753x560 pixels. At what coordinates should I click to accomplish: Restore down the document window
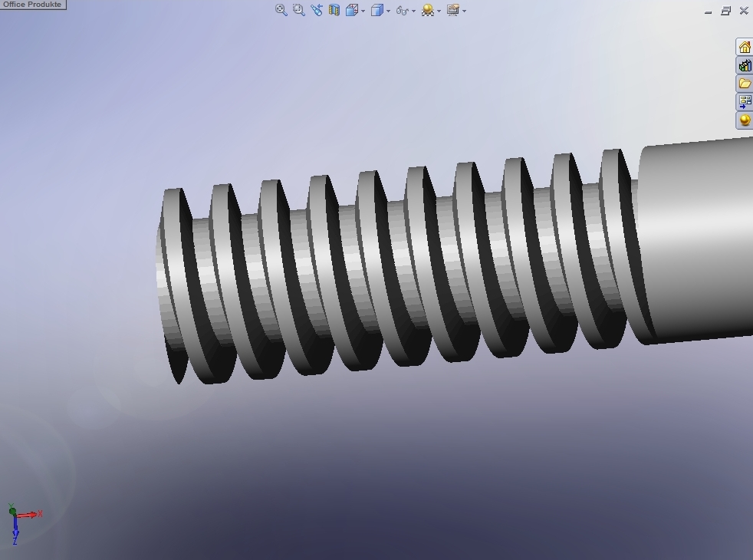[725, 11]
